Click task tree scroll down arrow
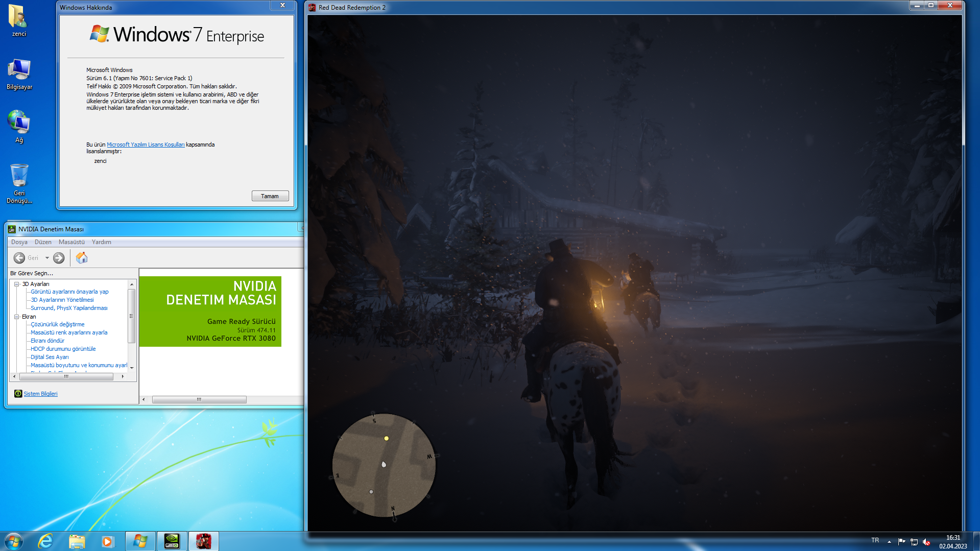980x551 pixels. coord(132,368)
